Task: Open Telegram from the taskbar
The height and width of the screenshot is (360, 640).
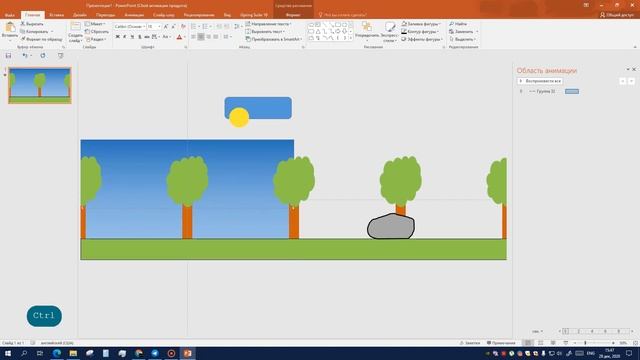Action: coord(155,353)
